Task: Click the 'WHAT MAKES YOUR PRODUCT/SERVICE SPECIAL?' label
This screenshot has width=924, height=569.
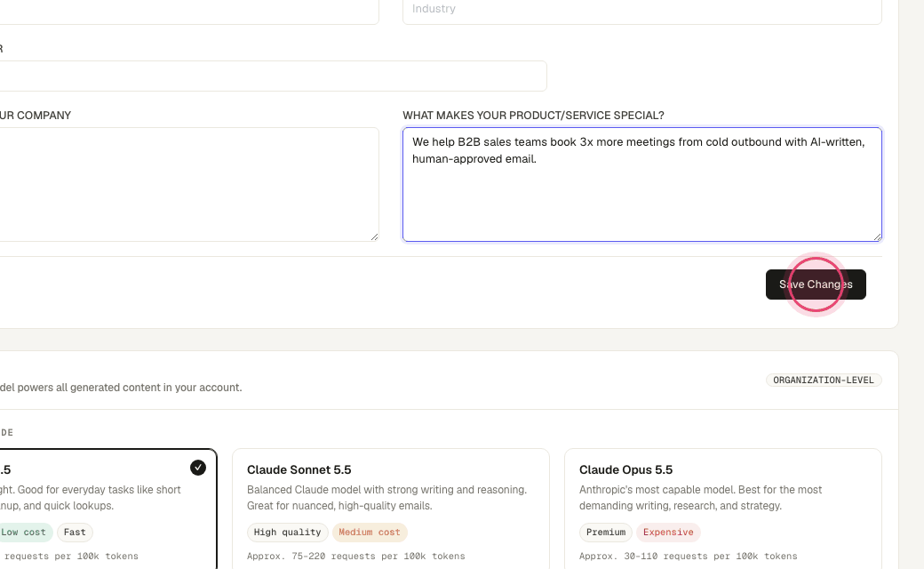Action: [533, 116]
